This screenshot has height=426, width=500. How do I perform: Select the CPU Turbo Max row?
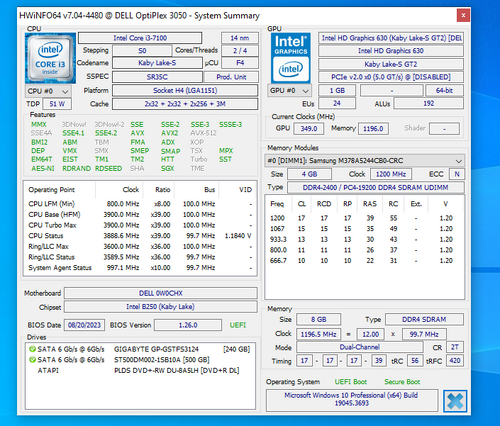140,225
